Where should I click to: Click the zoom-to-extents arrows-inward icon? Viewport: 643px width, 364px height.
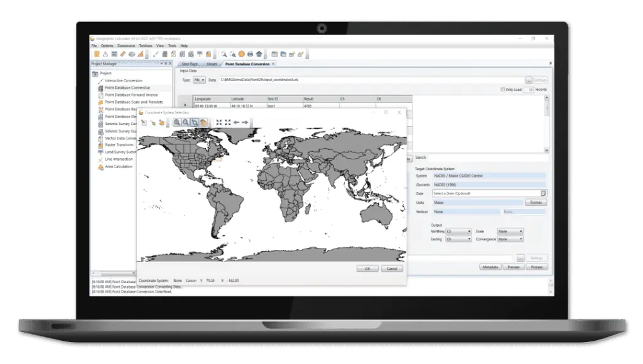click(219, 122)
